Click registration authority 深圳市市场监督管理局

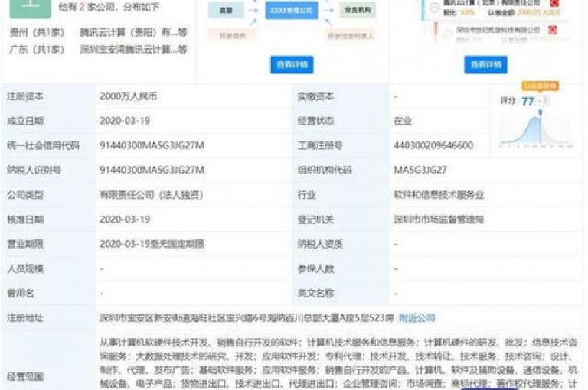pos(439,219)
